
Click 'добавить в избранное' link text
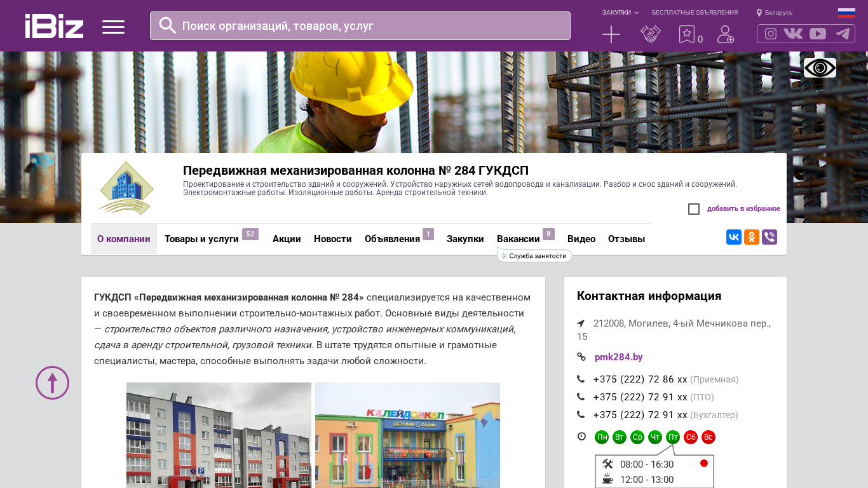tap(743, 209)
